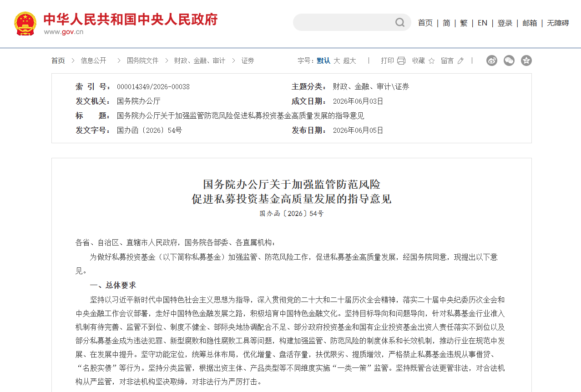Click the search magnifier icon

pyautogui.click(x=400, y=22)
